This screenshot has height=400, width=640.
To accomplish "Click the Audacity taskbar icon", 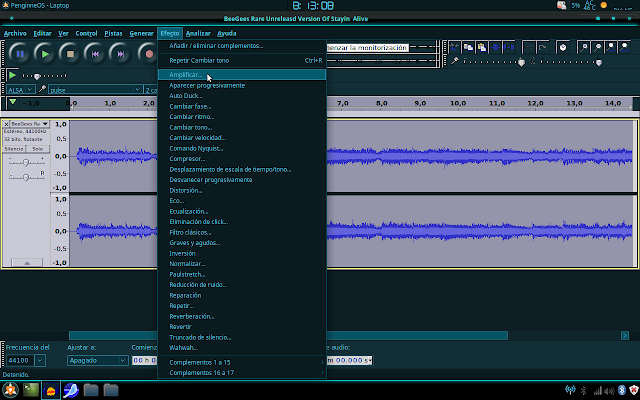I will click(x=51, y=390).
